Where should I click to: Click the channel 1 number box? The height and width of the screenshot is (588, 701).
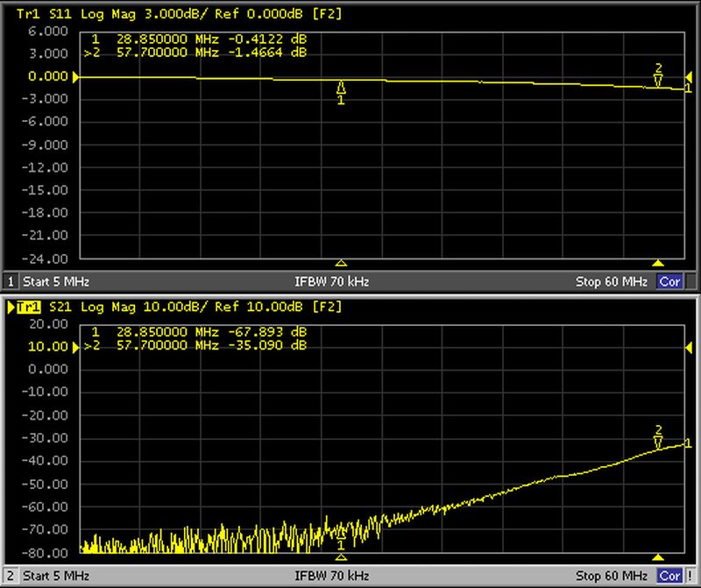click(x=11, y=281)
